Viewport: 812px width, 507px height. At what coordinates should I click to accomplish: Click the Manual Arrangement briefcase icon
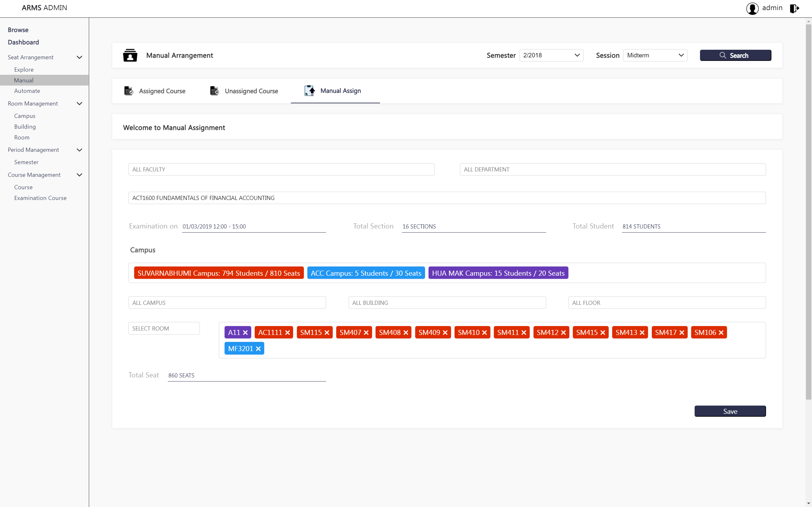[130, 55]
